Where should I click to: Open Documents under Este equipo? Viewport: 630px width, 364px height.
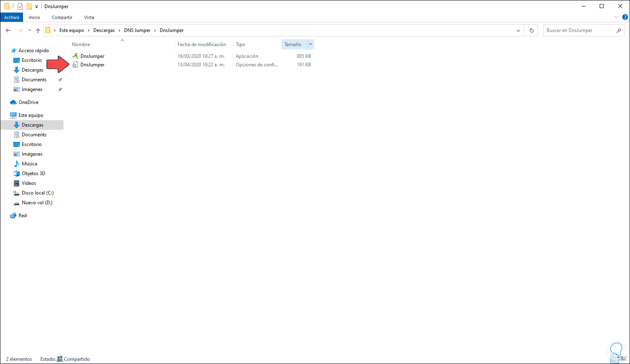coord(34,135)
